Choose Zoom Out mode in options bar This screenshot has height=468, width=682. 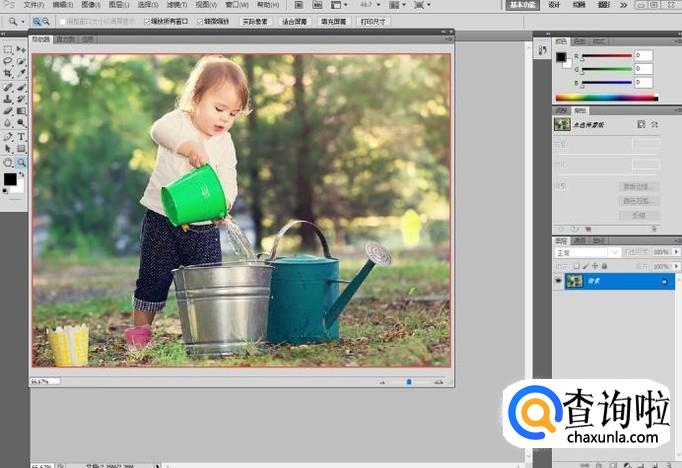(x=46, y=21)
